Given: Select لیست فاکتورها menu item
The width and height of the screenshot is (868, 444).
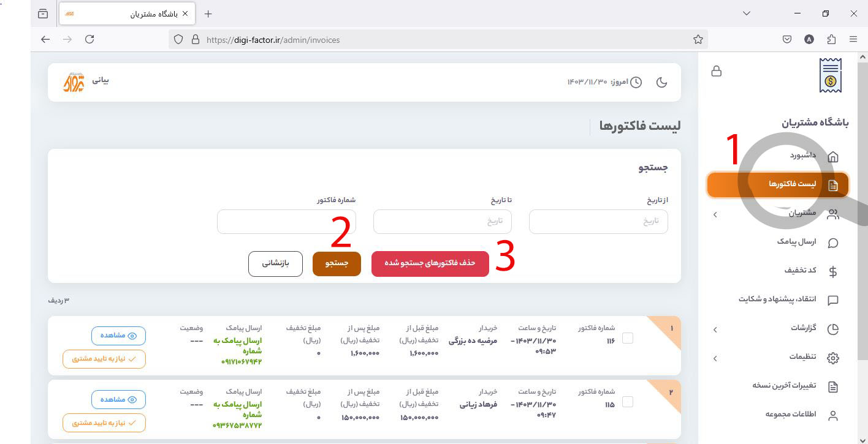Looking at the screenshot, I should pyautogui.click(x=777, y=185).
